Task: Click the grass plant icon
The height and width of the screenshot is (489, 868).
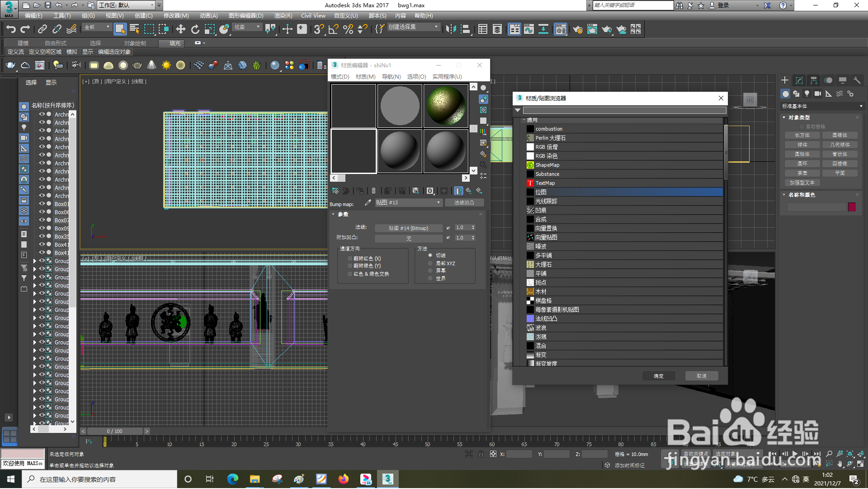Action: pos(257,66)
